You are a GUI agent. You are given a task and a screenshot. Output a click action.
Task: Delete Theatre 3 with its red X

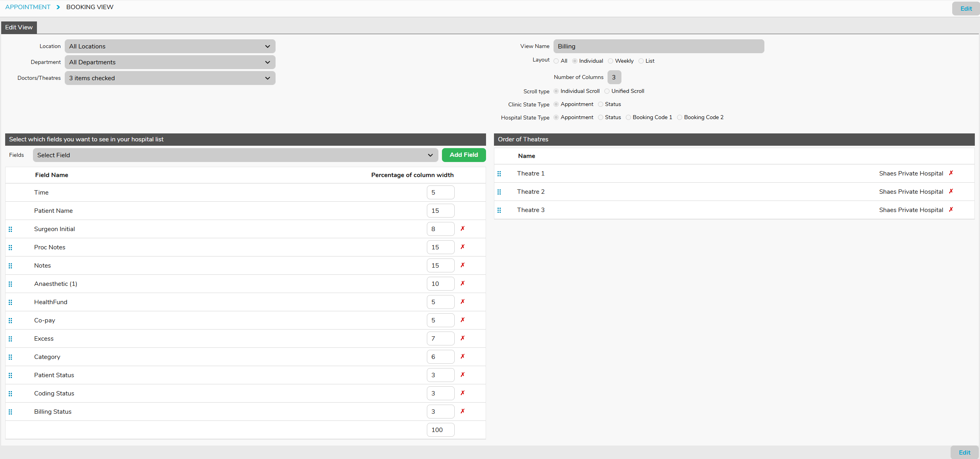point(951,210)
